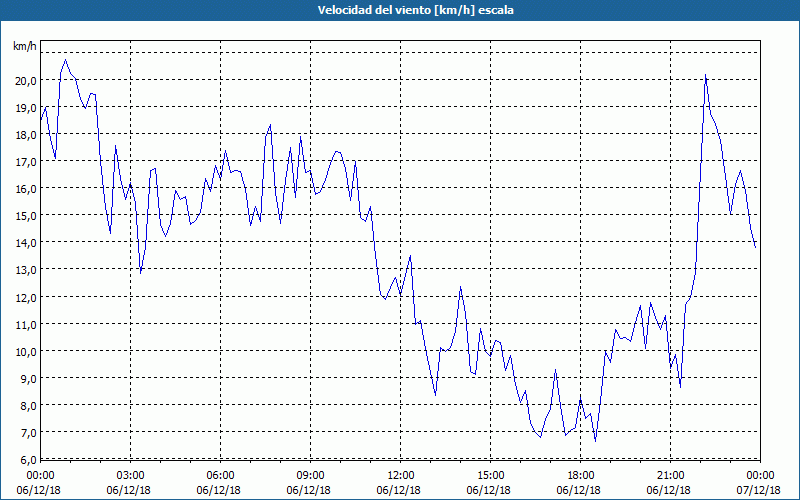The width and height of the screenshot is (800, 500).
Task: Select the '21:00' time label
Action: pos(670,476)
